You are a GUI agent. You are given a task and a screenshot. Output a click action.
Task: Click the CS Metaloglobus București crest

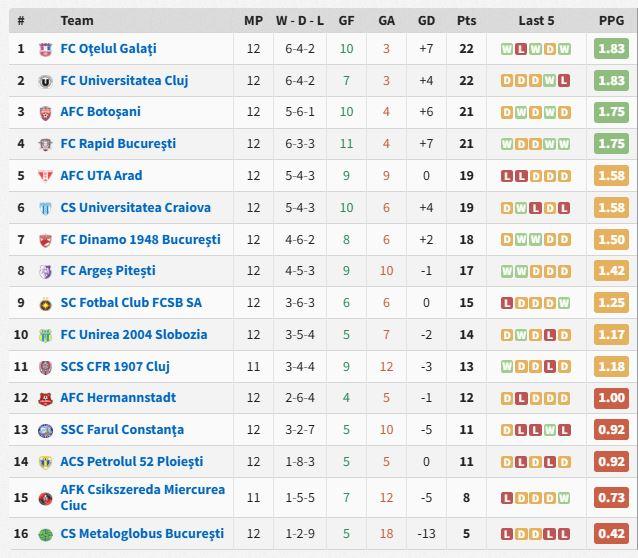45,534
